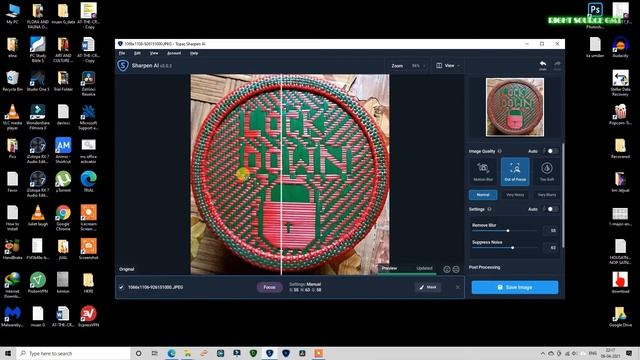Click the Sharpen AI shield logo
Screen dimensions: 640x360
coord(123,65)
